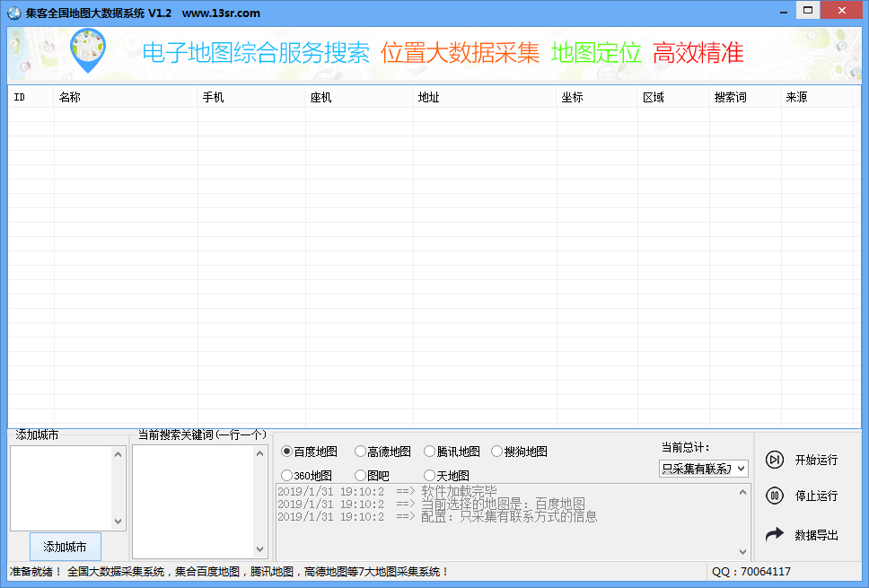Click the data export arrow icon

click(x=774, y=534)
